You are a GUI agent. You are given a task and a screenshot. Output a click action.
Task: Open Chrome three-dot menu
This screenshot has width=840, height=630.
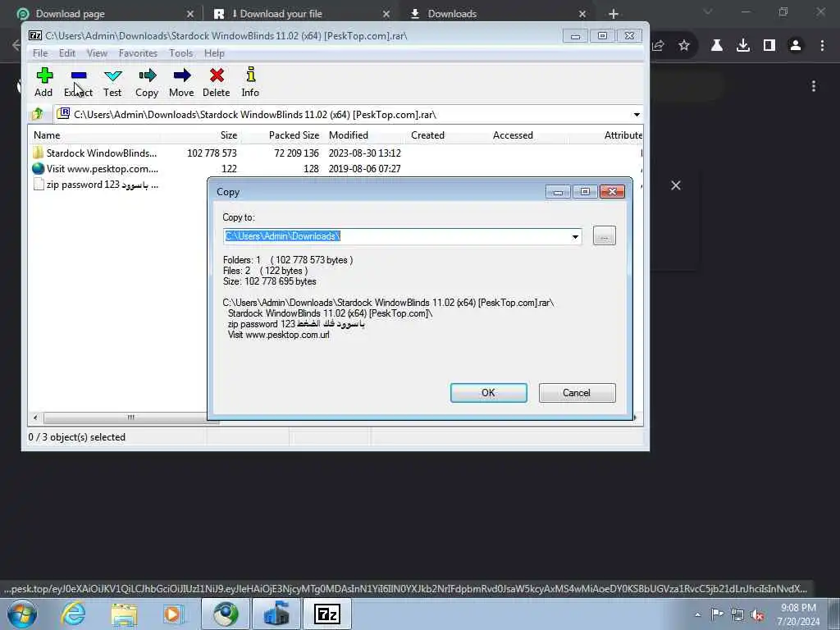(822, 46)
